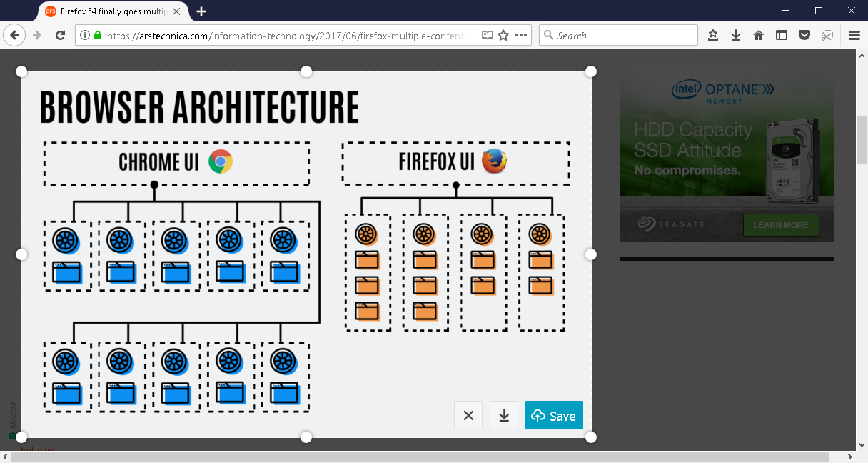The width and height of the screenshot is (868, 463).
Task: Click the horizontal scrollbar left arrow
Action: point(6,457)
